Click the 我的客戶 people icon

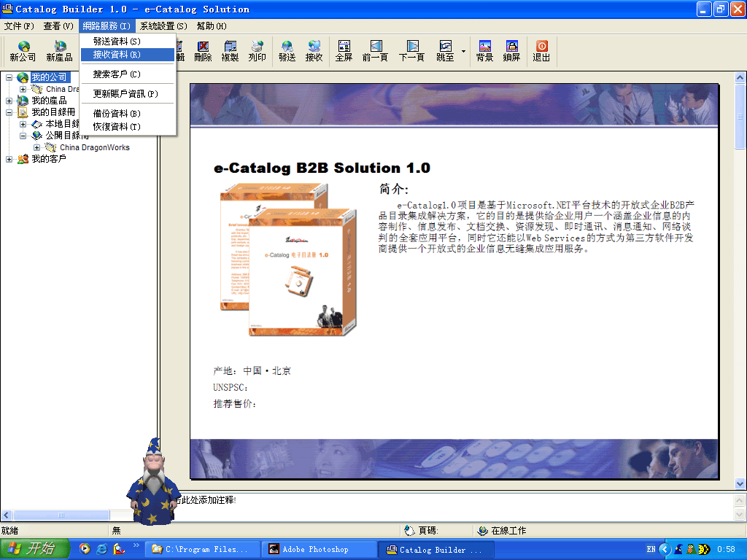[x=23, y=159]
